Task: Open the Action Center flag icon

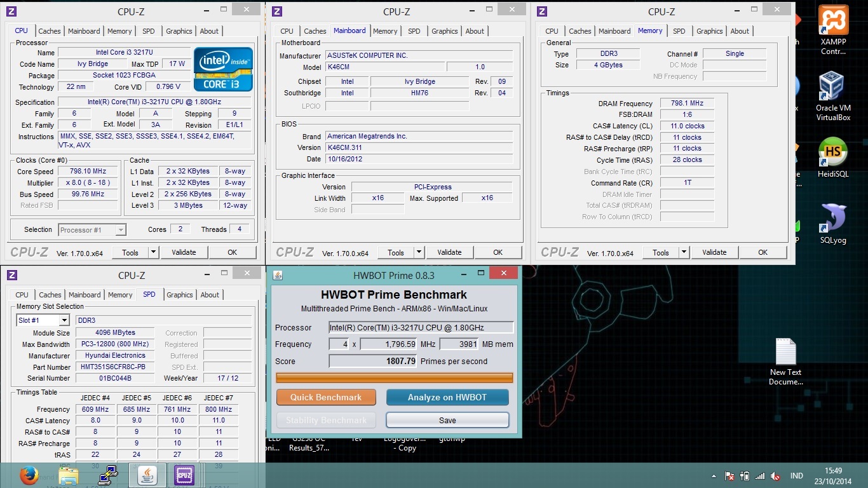Action: pyautogui.click(x=730, y=476)
